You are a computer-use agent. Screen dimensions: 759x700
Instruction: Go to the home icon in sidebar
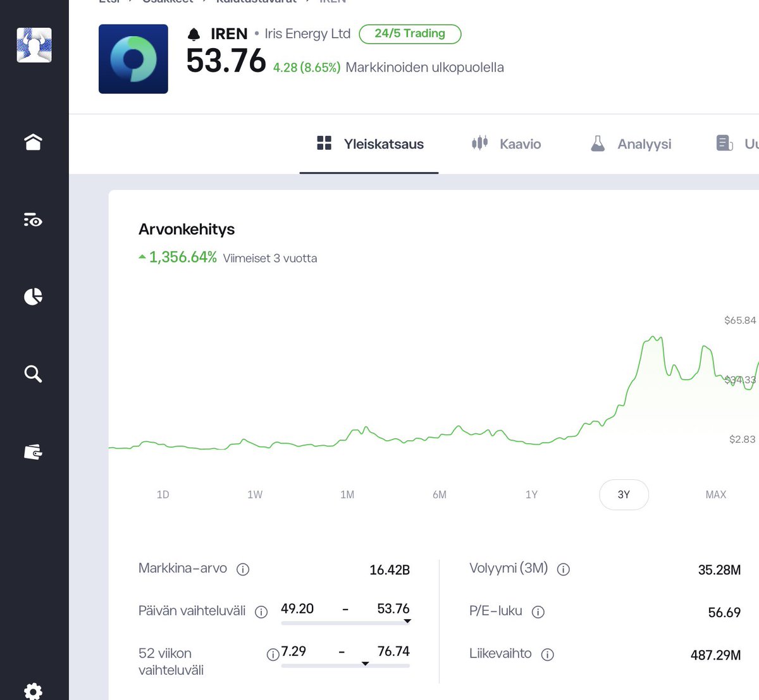[33, 142]
